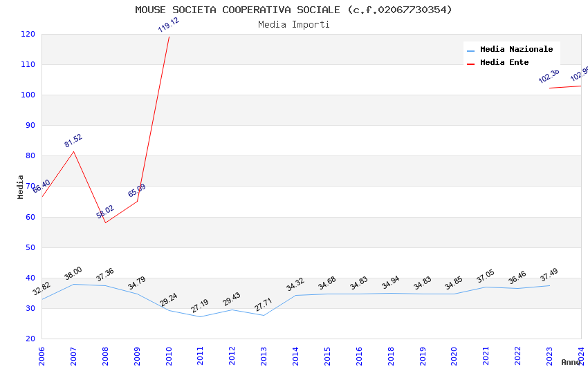Select the 34.68 national average label
Image resolution: width=588 pixels, height=380 pixels.
(x=327, y=283)
